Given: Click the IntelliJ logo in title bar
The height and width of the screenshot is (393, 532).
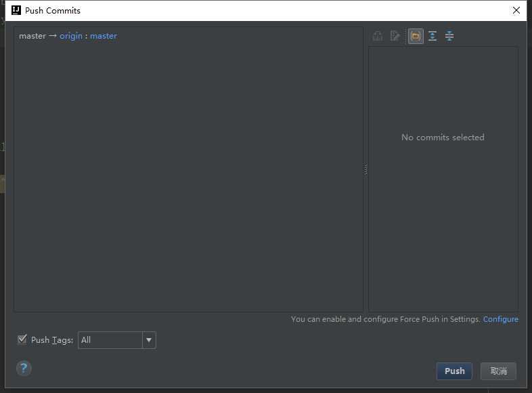Looking at the screenshot, I should [16, 10].
